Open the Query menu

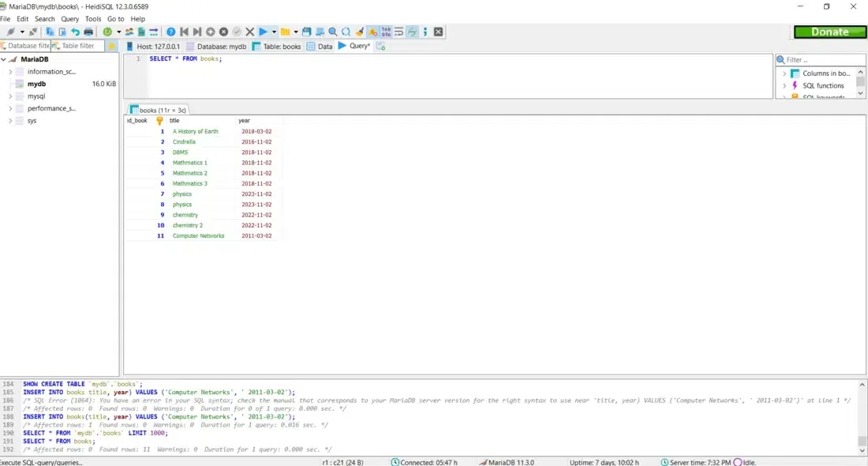(69, 19)
